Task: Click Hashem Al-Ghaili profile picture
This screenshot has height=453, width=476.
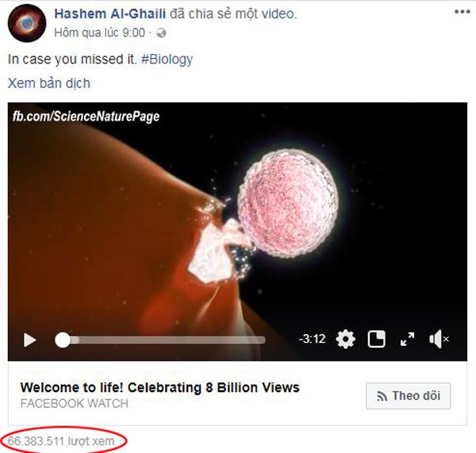Action: (x=27, y=23)
